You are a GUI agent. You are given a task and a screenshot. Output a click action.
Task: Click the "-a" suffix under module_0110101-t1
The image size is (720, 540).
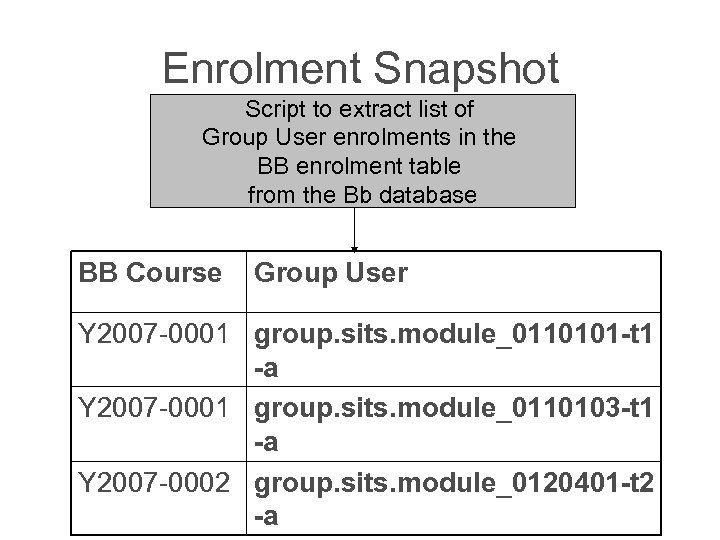267,372
